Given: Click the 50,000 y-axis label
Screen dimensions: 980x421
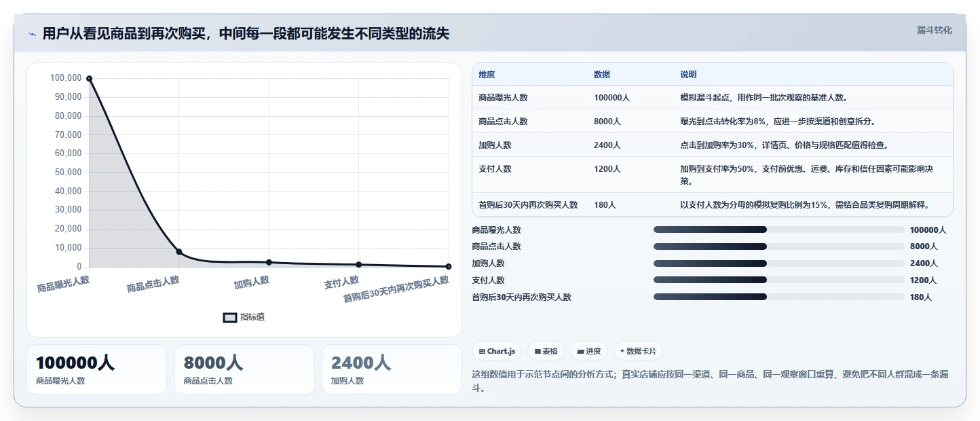Looking at the screenshot, I should pyautogui.click(x=68, y=172).
